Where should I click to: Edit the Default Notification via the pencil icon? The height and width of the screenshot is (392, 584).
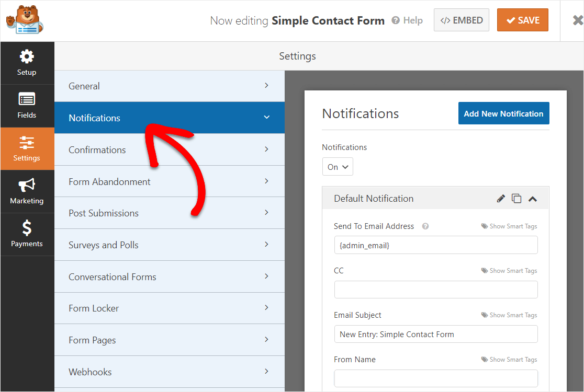(x=501, y=199)
